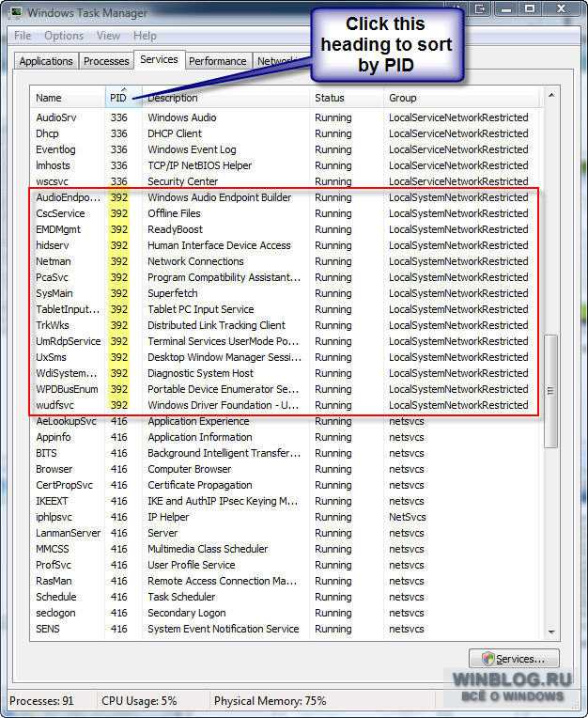Open the View menu

click(108, 36)
